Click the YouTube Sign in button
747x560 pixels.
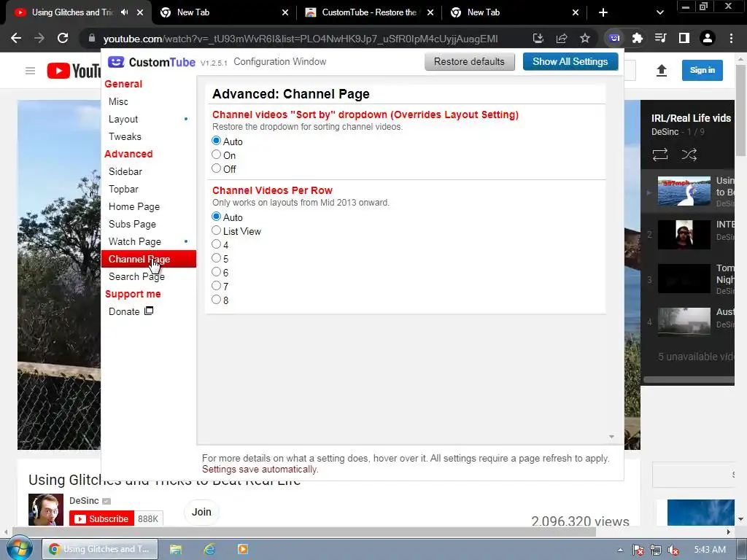[x=703, y=70]
